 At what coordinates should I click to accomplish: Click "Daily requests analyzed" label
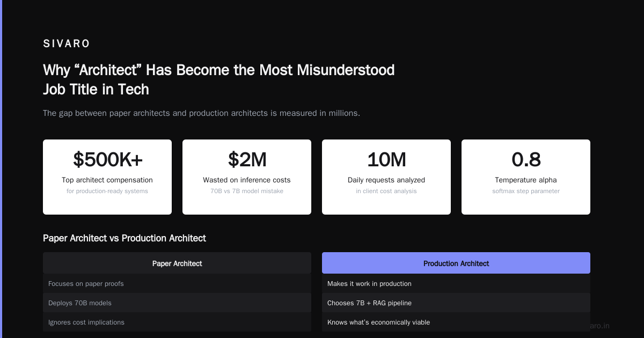386,180
